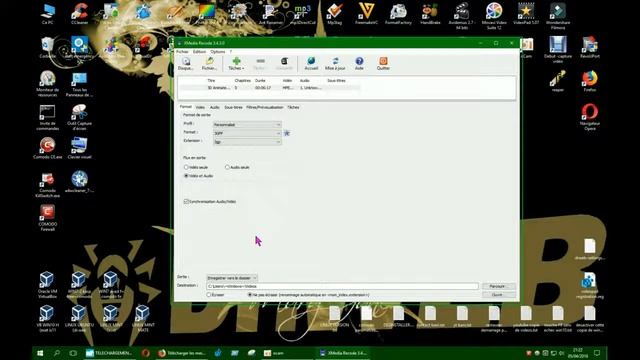The image size is (640, 360).
Task: Toggle Synchronisation Audio/Vidéo checkbox
Action: (x=186, y=202)
